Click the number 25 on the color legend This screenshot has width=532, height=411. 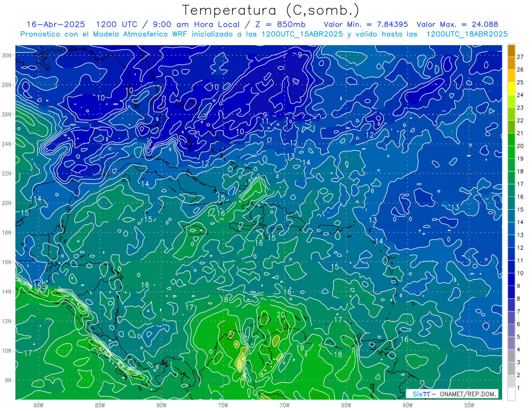(520, 82)
